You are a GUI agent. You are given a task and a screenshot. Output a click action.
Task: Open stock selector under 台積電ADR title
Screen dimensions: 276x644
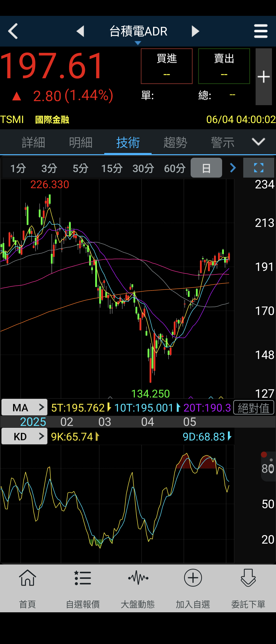[138, 43]
